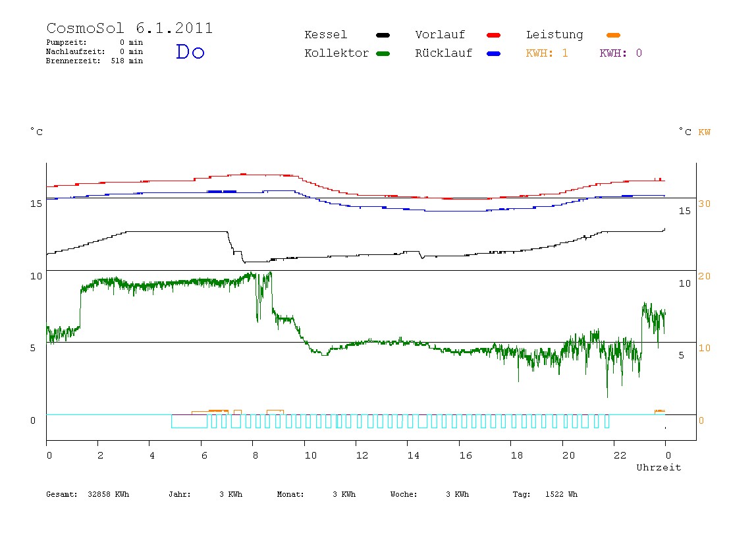
Task: Click the orange "30" KW axis tick
Action: (x=705, y=204)
